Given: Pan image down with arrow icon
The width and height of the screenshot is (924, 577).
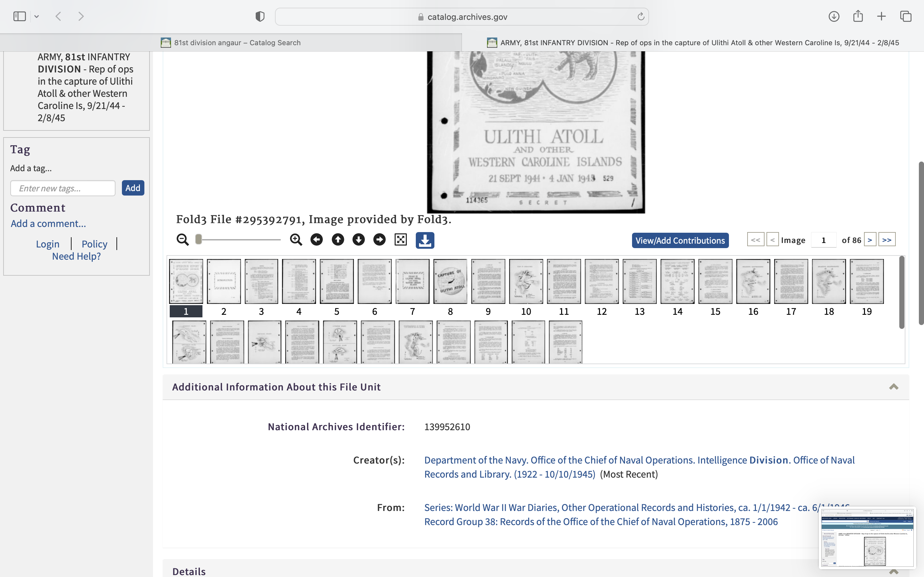Looking at the screenshot, I should click(x=358, y=240).
